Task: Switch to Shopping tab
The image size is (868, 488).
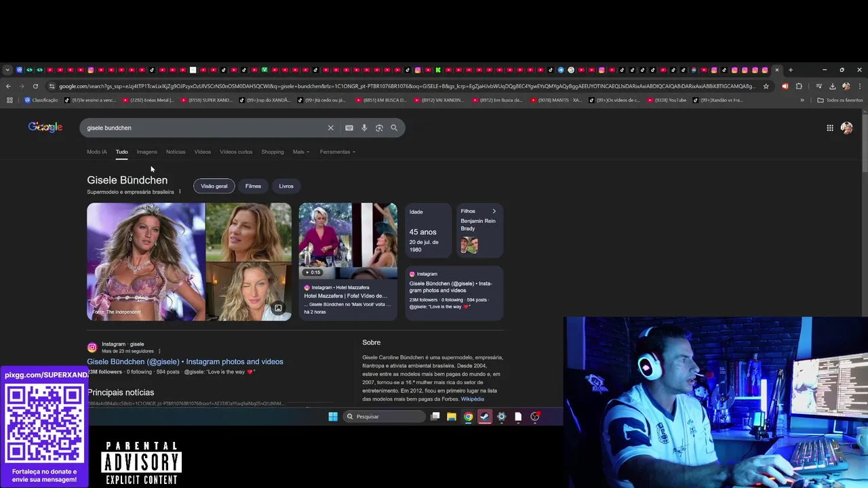Action: (273, 152)
